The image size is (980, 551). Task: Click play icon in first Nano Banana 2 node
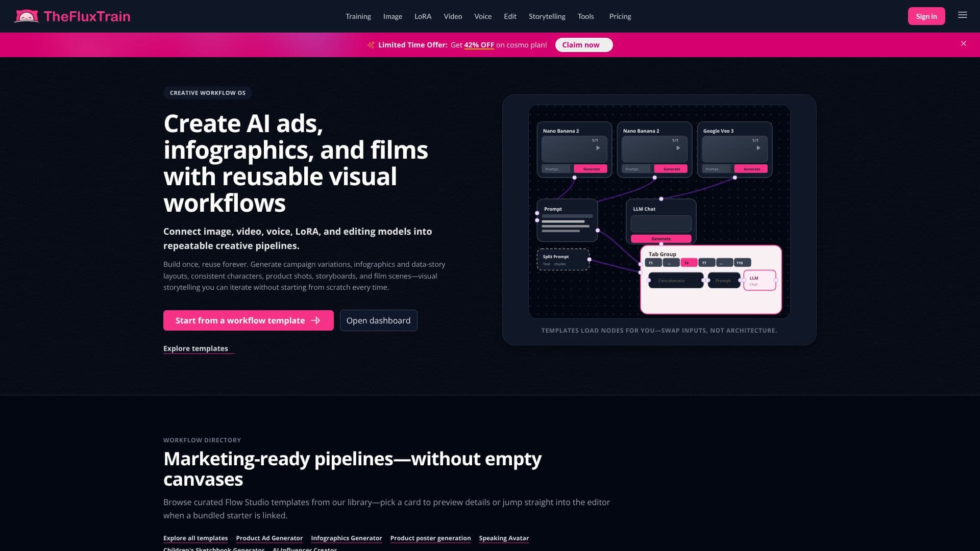598,148
